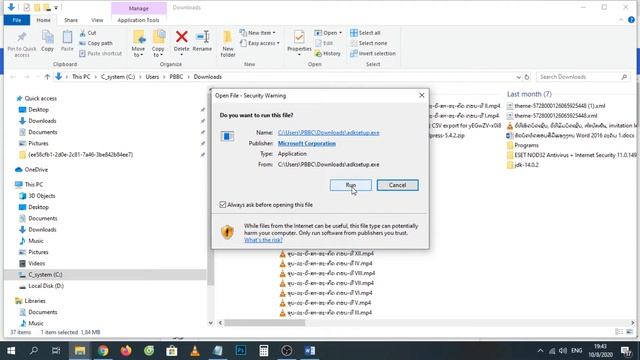Open Google Chrome from the taskbar
Viewport: 640px width, 360px height.
point(103,351)
